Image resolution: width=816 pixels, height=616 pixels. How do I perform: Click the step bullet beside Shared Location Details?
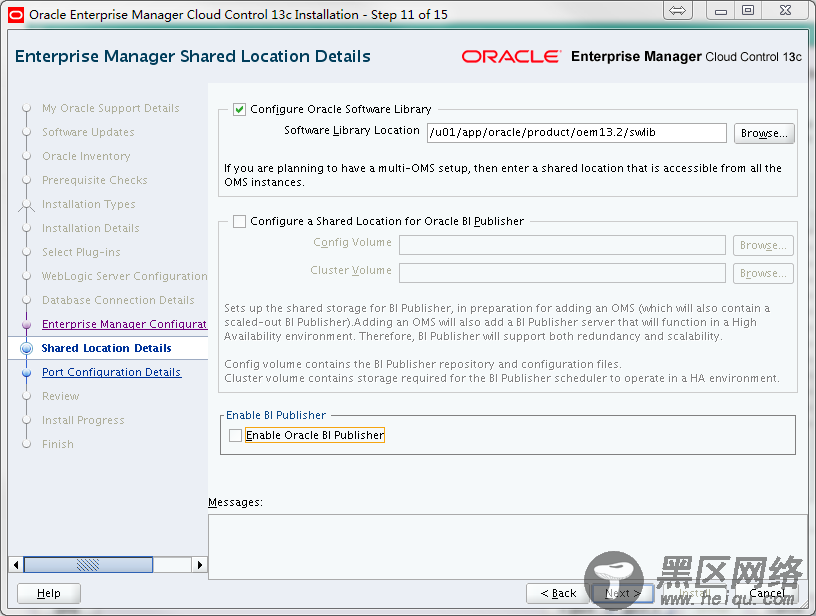pos(27,348)
